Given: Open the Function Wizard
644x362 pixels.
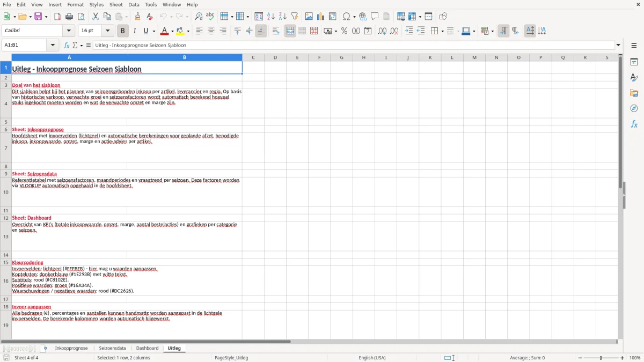Looking at the screenshot, I should pyautogui.click(x=67, y=45).
